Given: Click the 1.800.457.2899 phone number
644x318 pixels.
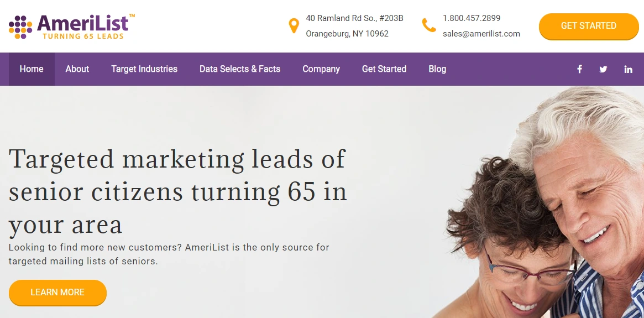Looking at the screenshot, I should 472,18.
